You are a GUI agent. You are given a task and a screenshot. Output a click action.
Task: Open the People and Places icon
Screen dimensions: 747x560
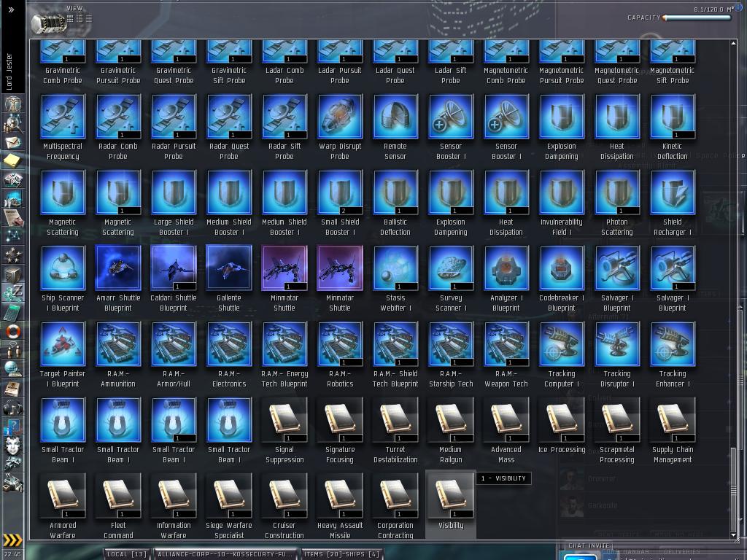(x=13, y=123)
